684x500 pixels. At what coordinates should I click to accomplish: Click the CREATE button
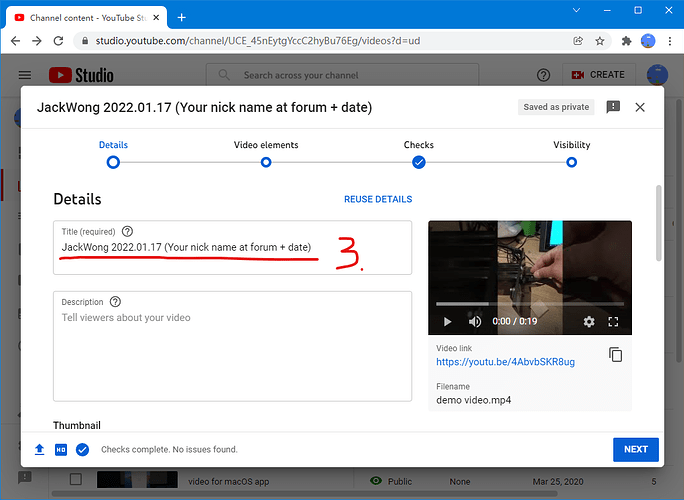click(x=598, y=75)
